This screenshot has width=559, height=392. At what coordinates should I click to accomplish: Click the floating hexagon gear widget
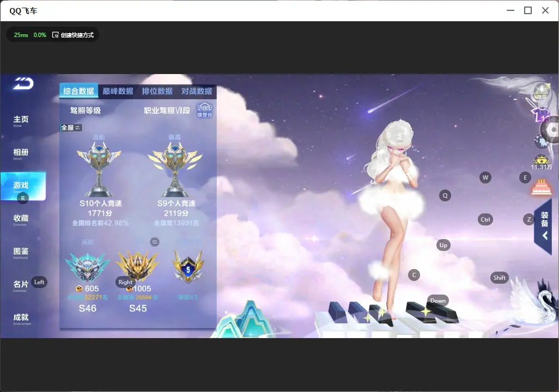point(551,130)
